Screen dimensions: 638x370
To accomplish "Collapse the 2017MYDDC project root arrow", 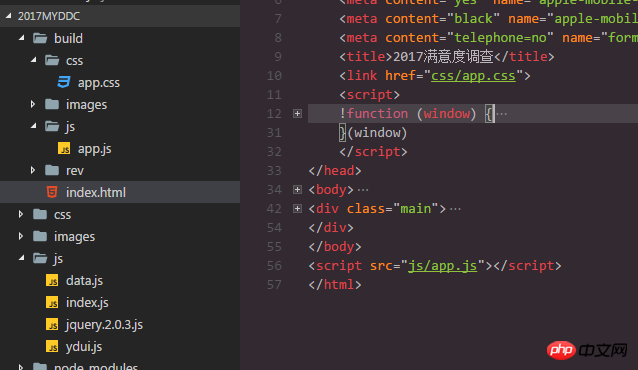I will 9,16.
